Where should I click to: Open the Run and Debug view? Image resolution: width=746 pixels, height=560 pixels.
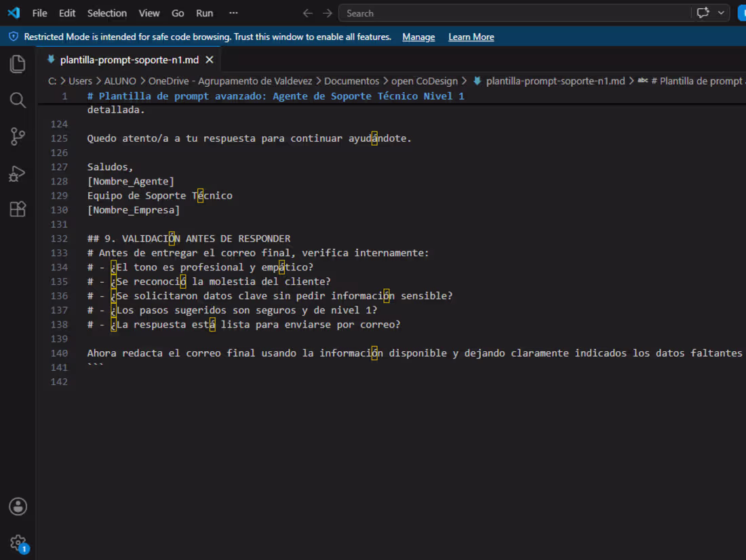18,173
